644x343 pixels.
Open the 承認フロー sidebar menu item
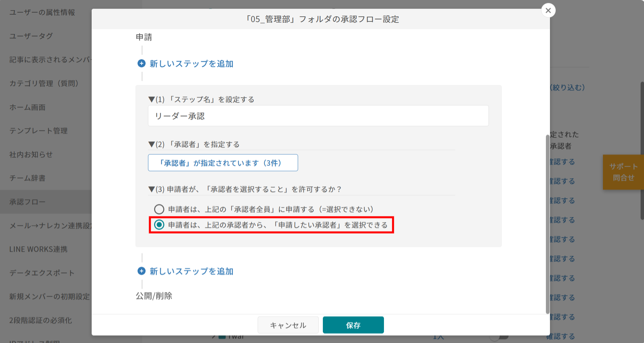click(x=27, y=202)
